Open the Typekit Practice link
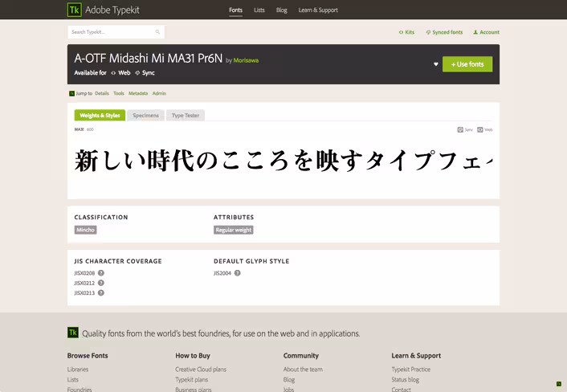 (410, 370)
